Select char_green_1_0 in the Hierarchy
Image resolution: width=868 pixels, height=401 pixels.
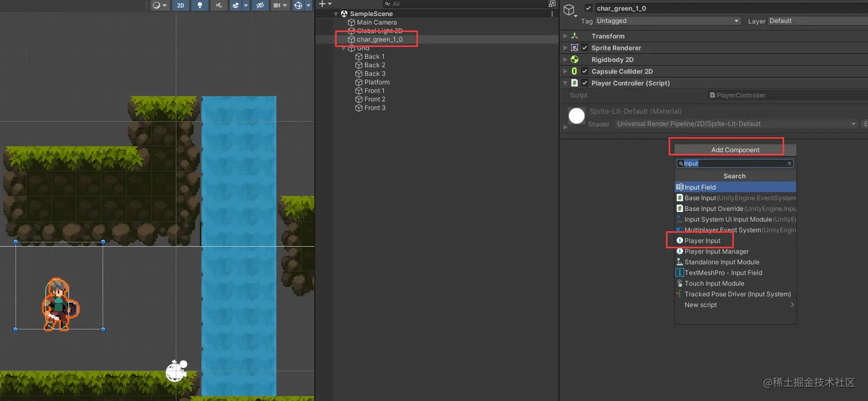point(379,40)
